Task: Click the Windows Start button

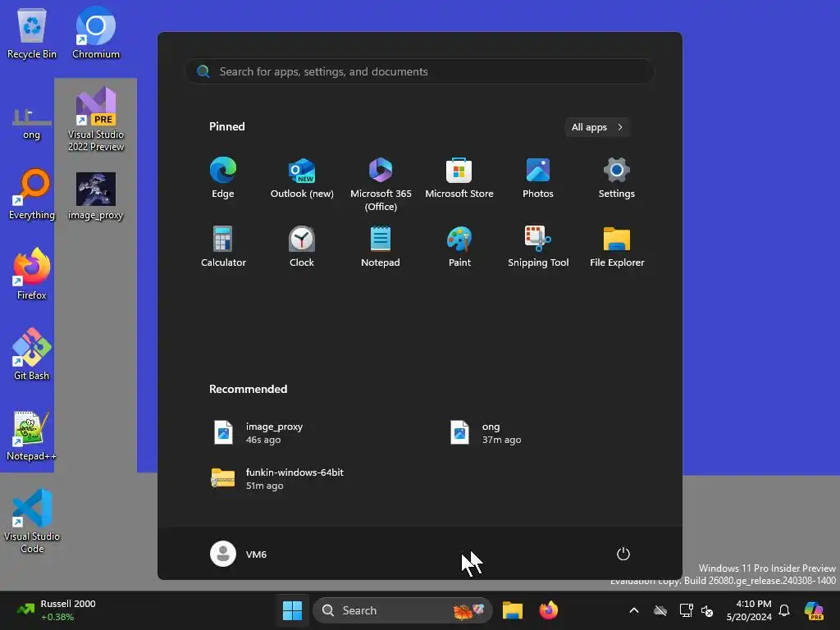Action: 293,610
